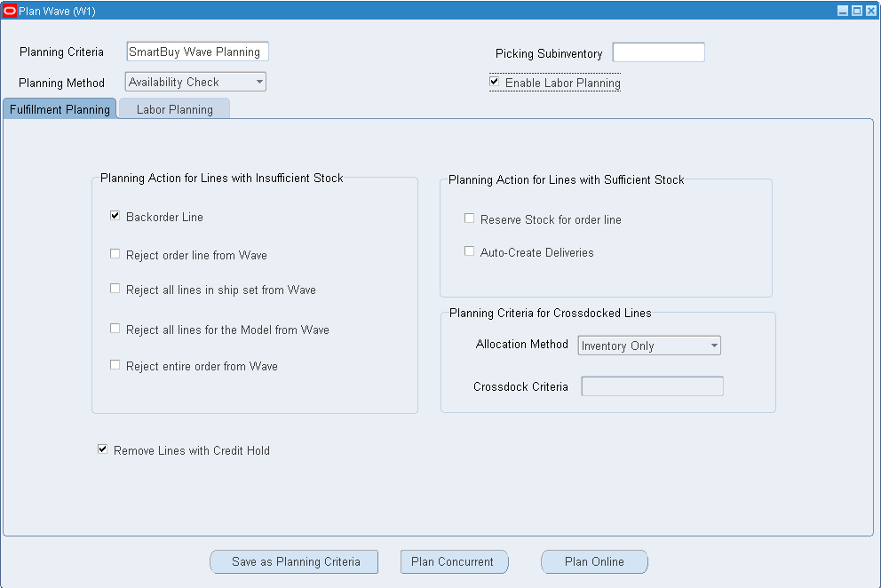Click the Planning Action for Lines with Sufficient Stock heading
This screenshot has width=881, height=588.
[x=567, y=180]
